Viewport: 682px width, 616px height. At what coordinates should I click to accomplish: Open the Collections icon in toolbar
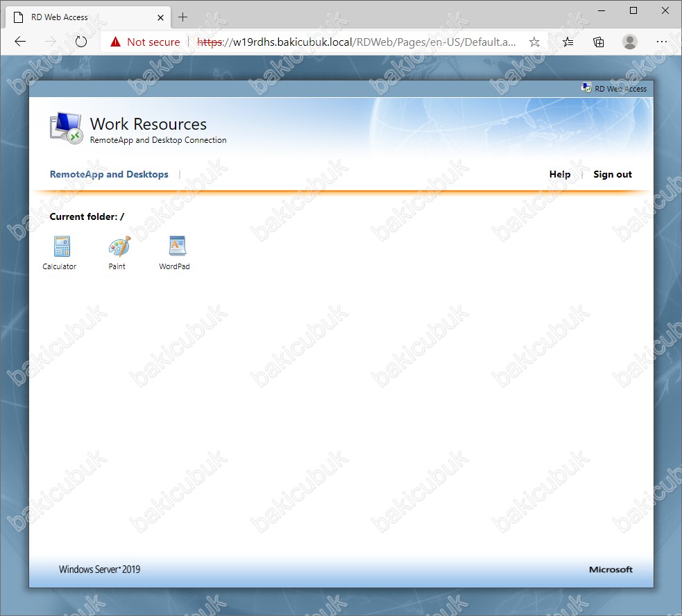point(599,42)
